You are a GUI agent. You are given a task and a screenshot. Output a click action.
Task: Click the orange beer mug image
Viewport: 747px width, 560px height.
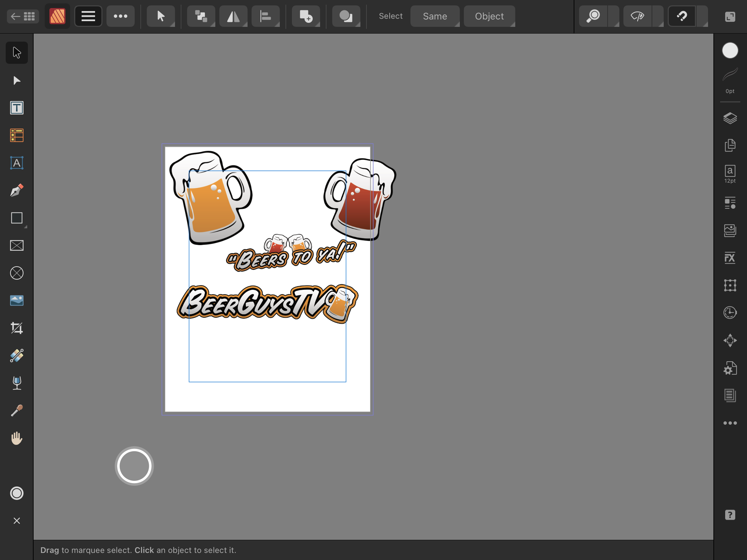click(211, 197)
